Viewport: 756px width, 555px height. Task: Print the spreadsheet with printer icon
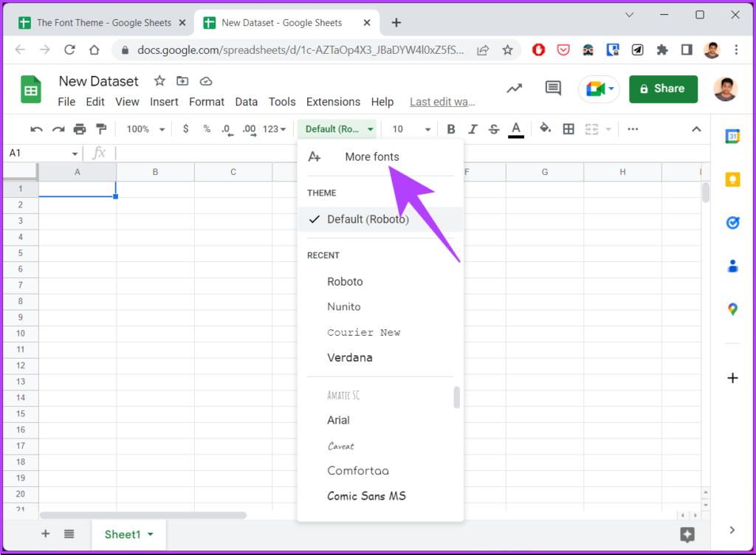[80, 129]
